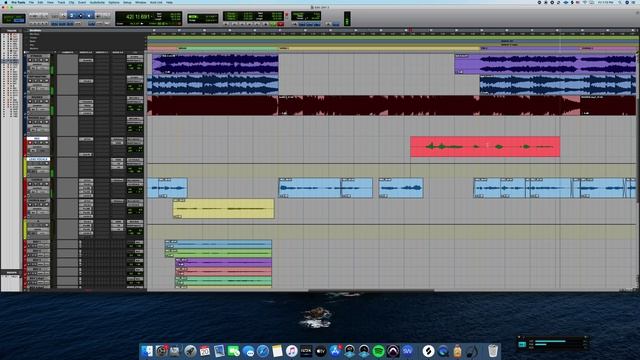The width and height of the screenshot is (640, 360).
Task: Open Notes from the Dock
Action: [278, 351]
